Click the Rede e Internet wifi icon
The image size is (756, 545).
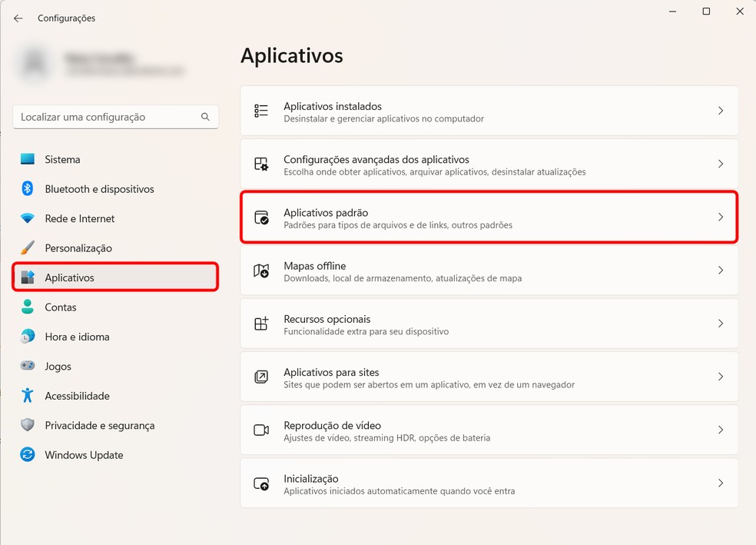tap(28, 219)
